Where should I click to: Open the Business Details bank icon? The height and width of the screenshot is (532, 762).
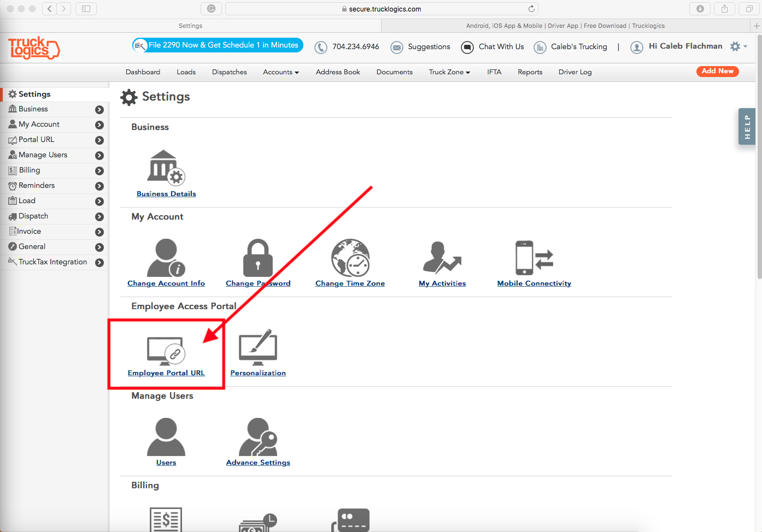point(166,168)
